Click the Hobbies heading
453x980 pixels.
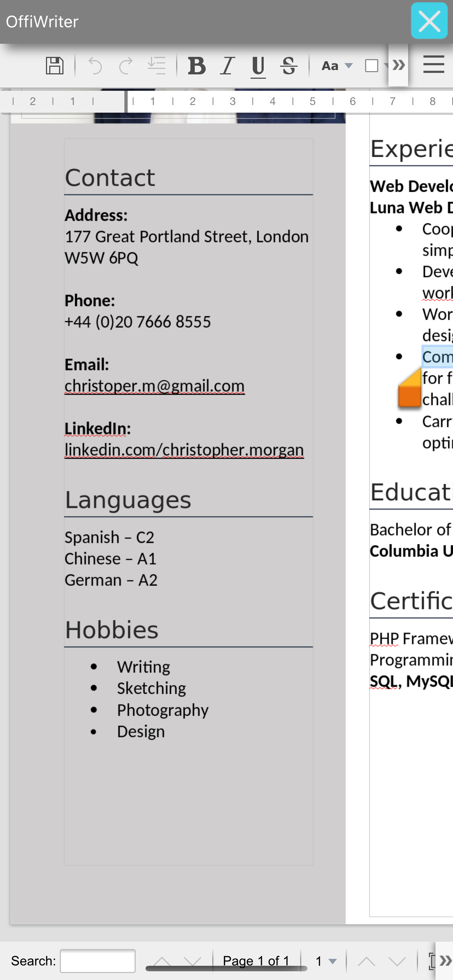[112, 630]
